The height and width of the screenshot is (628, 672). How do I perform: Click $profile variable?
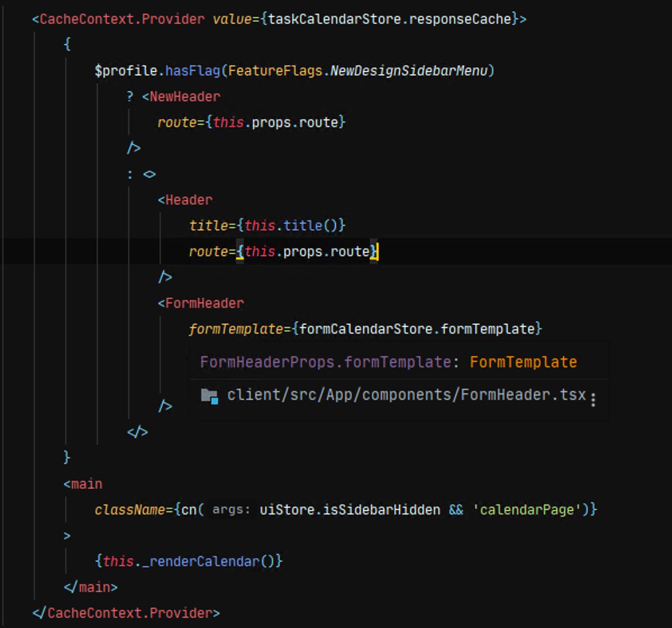[126, 71]
